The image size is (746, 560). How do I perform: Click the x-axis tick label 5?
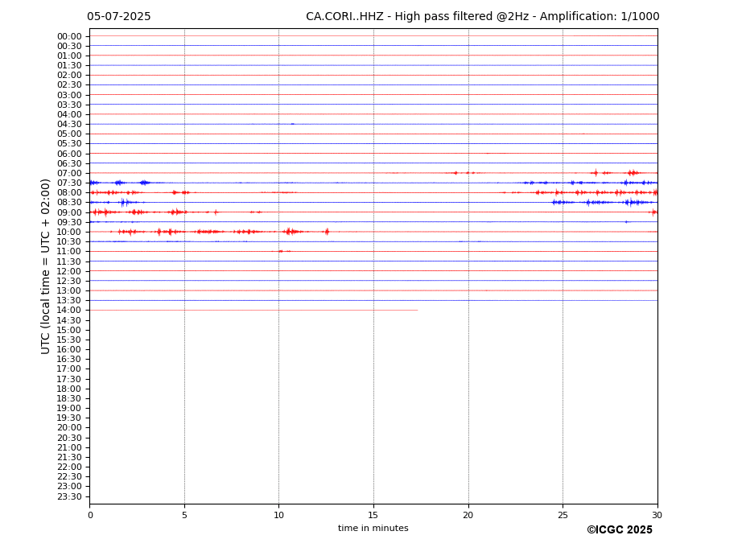[184, 515]
